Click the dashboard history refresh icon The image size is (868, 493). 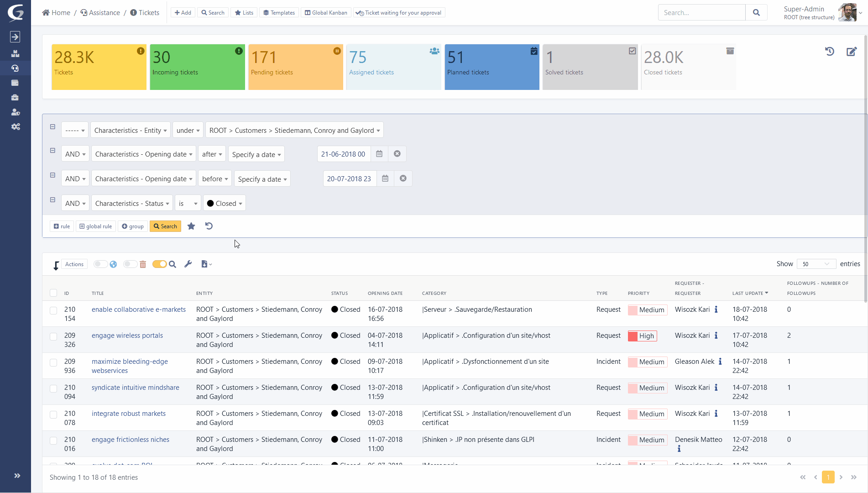tap(830, 52)
